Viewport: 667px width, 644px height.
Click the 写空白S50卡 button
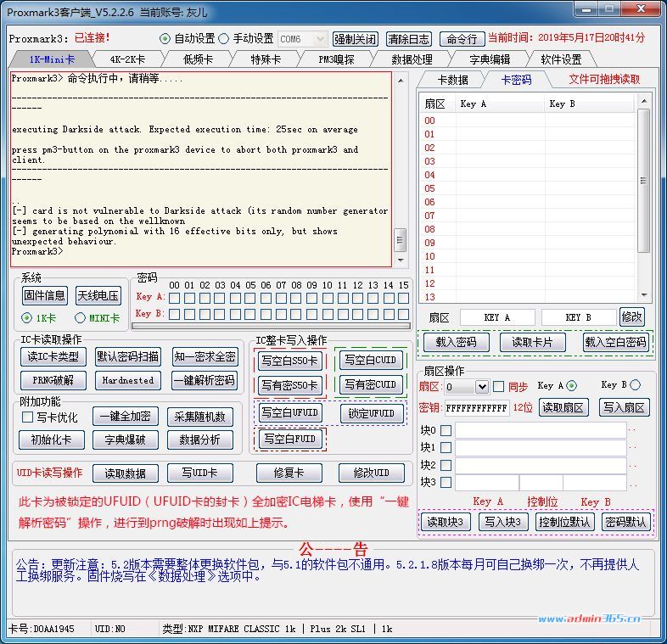click(289, 361)
